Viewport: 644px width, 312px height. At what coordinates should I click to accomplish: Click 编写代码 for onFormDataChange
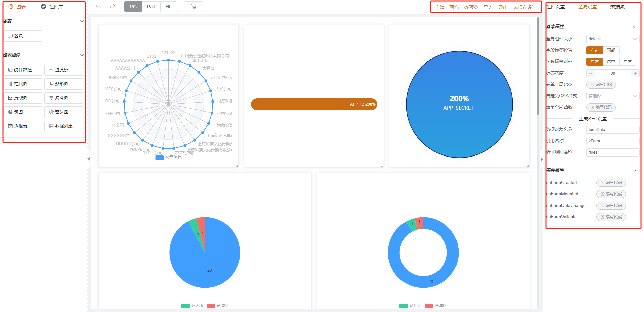pyautogui.click(x=611, y=206)
